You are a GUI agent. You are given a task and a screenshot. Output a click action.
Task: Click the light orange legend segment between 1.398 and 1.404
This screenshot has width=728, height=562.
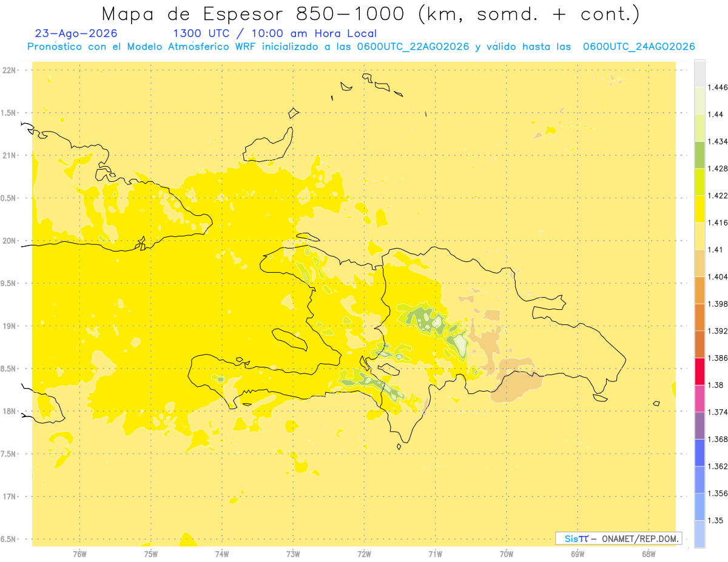[699, 290]
